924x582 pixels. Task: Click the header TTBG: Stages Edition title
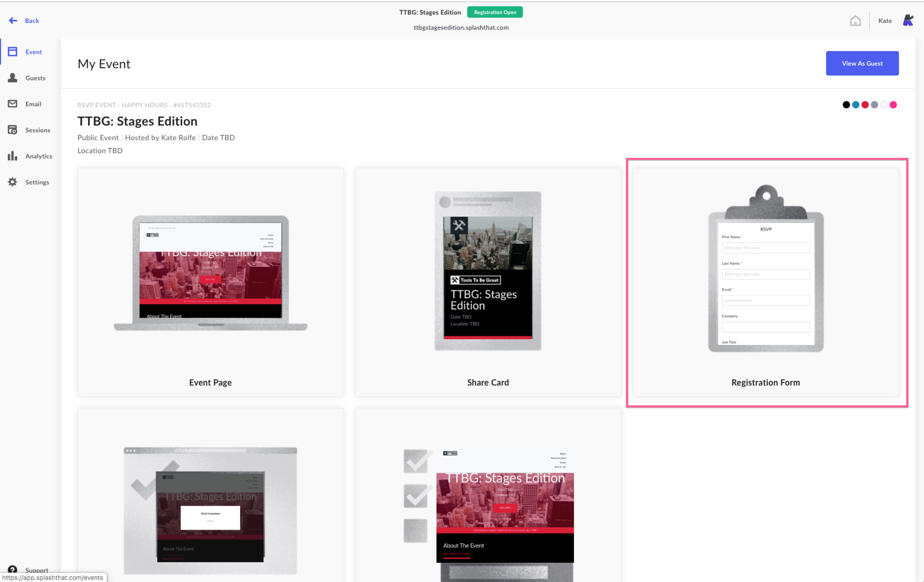(430, 13)
